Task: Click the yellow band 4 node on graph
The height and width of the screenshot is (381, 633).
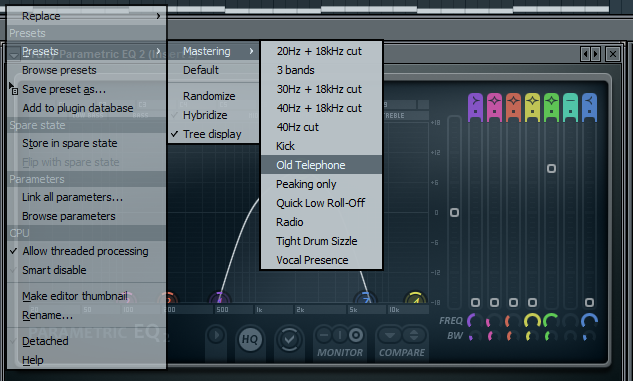Action: [415, 299]
